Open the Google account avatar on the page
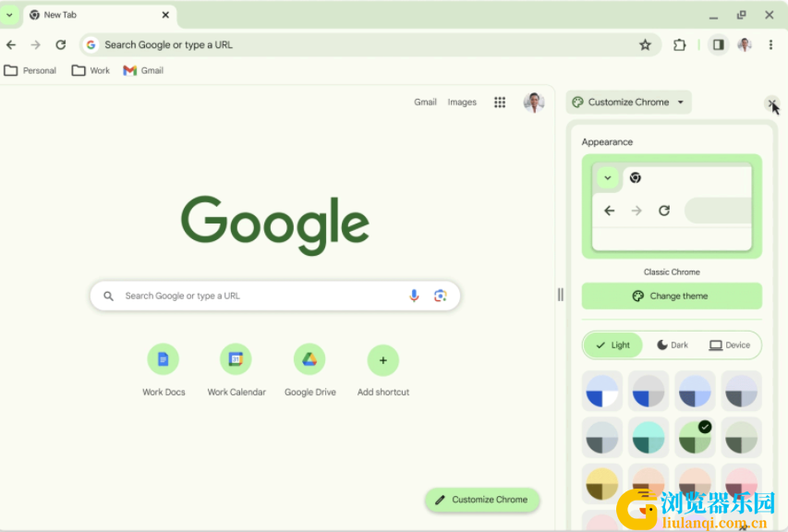The image size is (788, 532). [x=534, y=103]
